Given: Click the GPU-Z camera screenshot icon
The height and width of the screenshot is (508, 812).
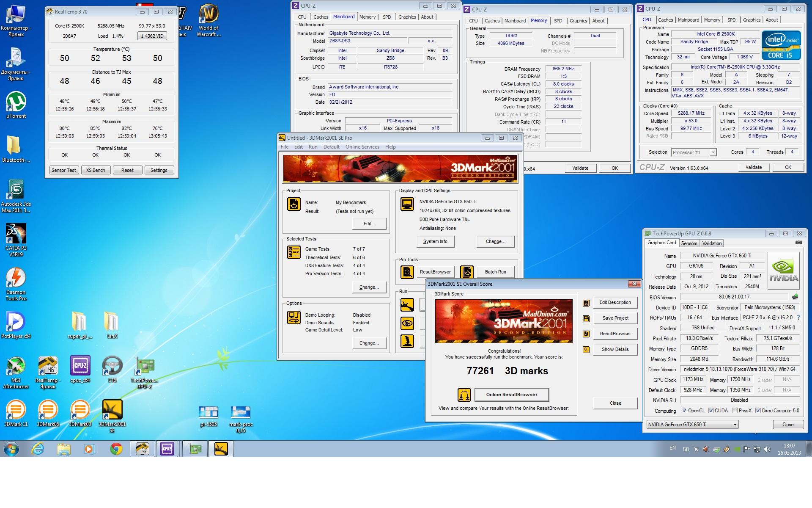Looking at the screenshot, I should click(798, 243).
